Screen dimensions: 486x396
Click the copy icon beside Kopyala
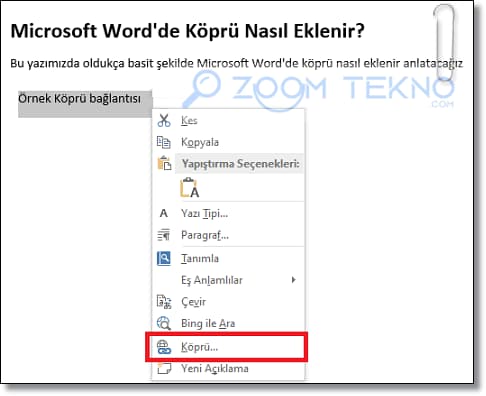(164, 142)
